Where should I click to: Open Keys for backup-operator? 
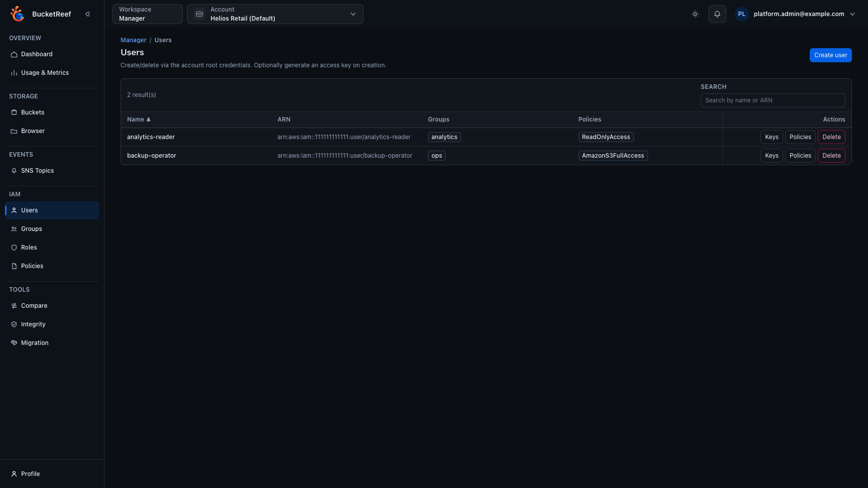click(x=772, y=156)
